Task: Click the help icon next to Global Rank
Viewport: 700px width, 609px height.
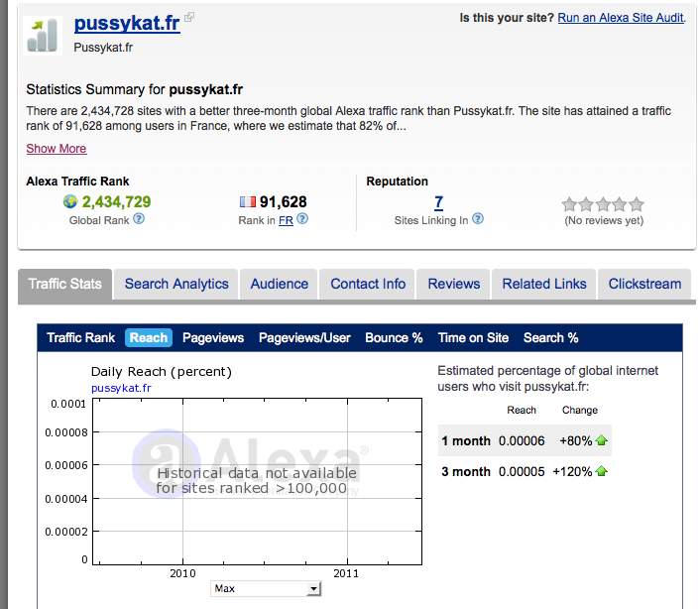Action: pyautogui.click(x=139, y=219)
